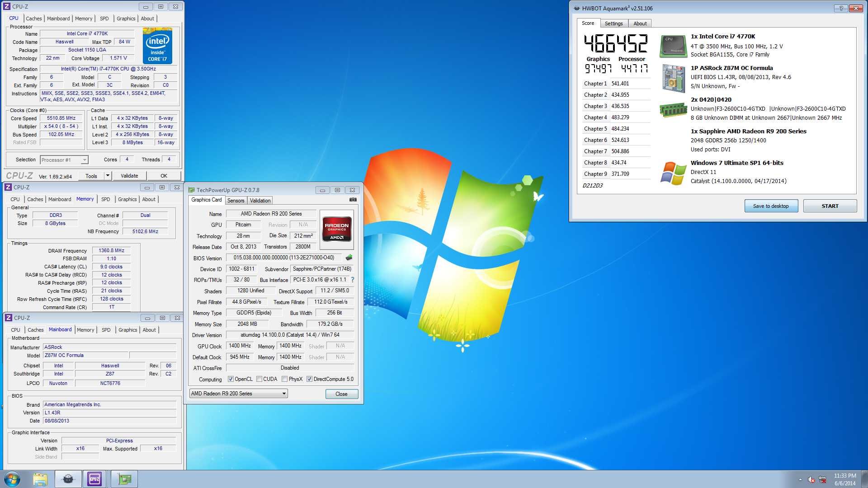Click the Core Speed value 5510.85 MHz
Screen dimensions: 868x488
click(x=61, y=118)
